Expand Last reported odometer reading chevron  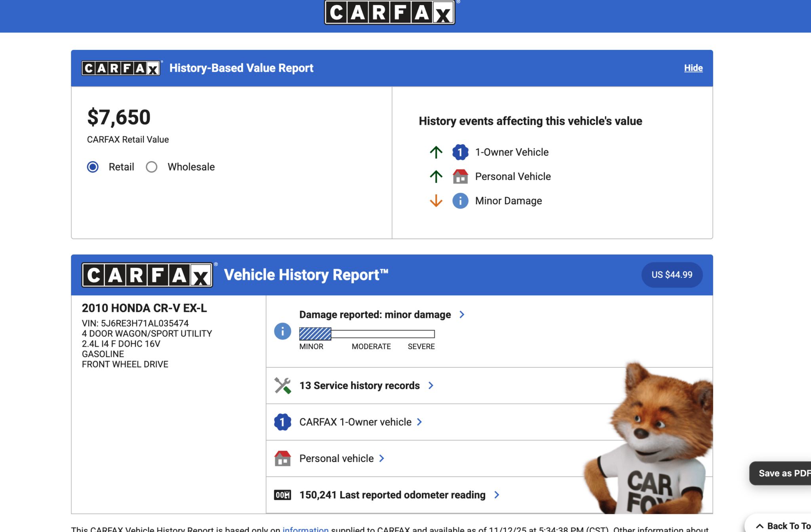[x=497, y=495]
